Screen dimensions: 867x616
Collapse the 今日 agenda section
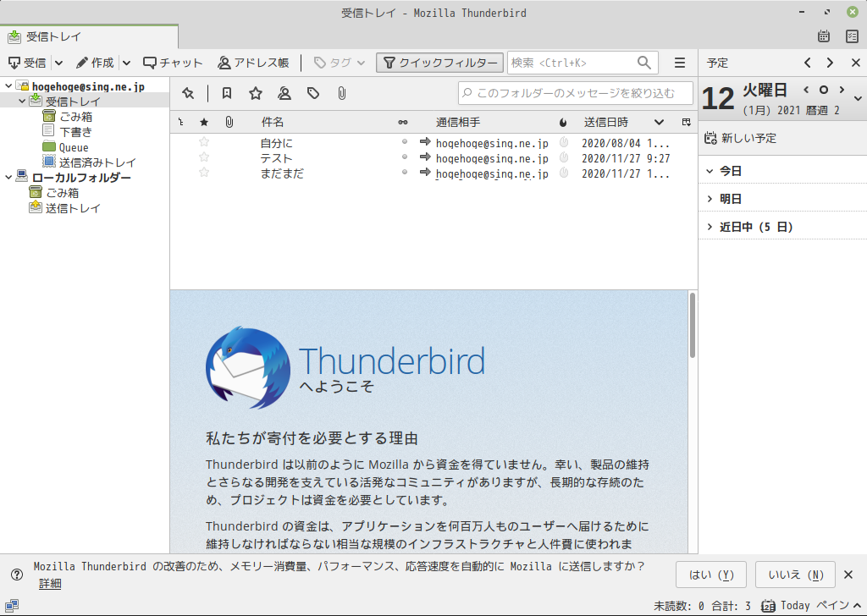(x=710, y=171)
